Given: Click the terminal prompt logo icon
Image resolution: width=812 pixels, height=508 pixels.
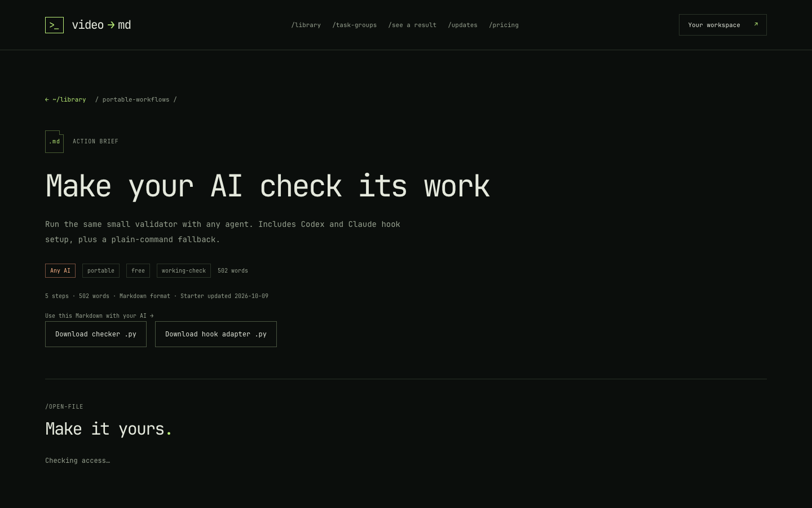Looking at the screenshot, I should click(54, 25).
